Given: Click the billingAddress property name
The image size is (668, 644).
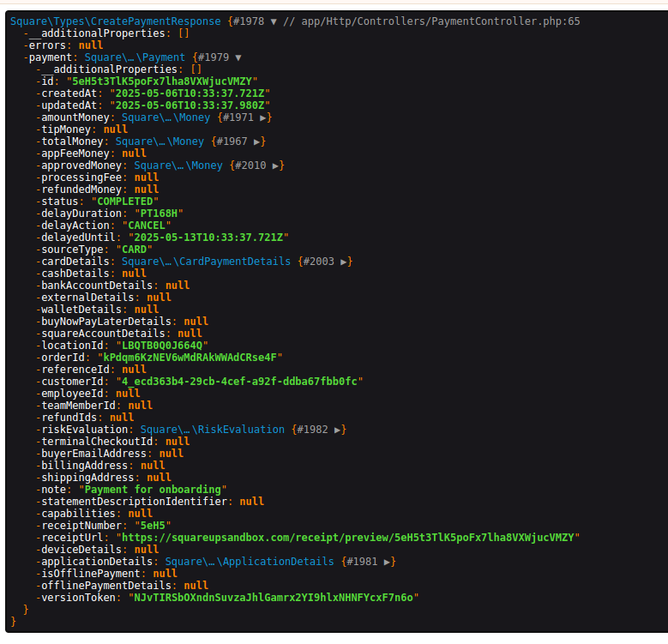Looking at the screenshot, I should pyautogui.click(x=85, y=466).
